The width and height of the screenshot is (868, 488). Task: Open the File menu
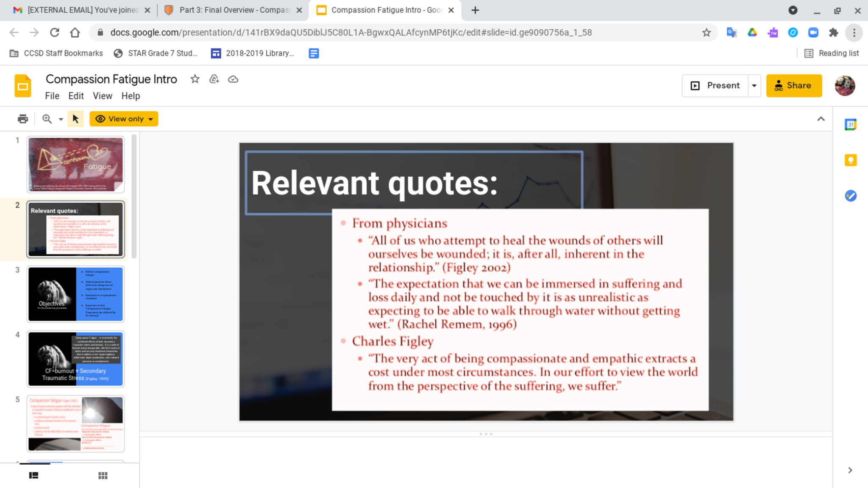coord(52,96)
